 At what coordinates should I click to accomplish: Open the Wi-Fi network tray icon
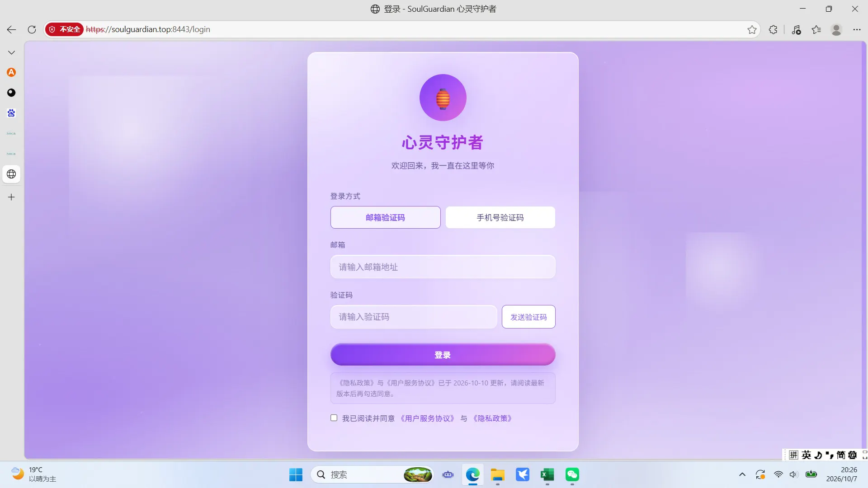[778, 474]
